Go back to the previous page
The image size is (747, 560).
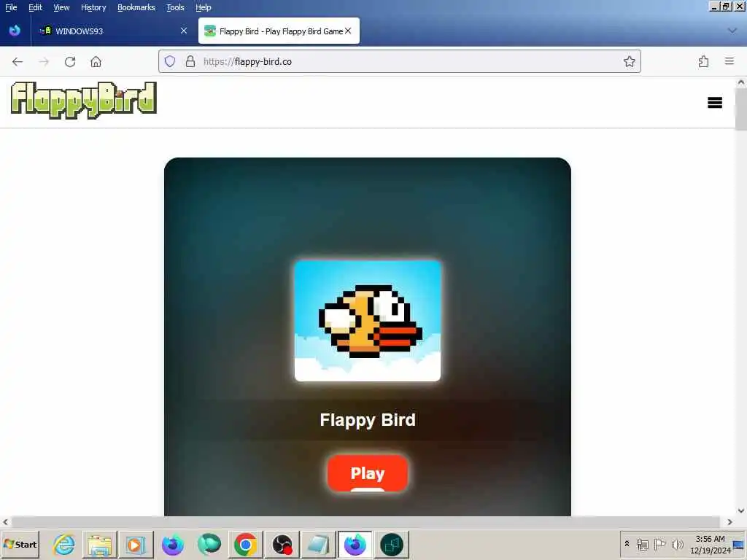pos(18,62)
